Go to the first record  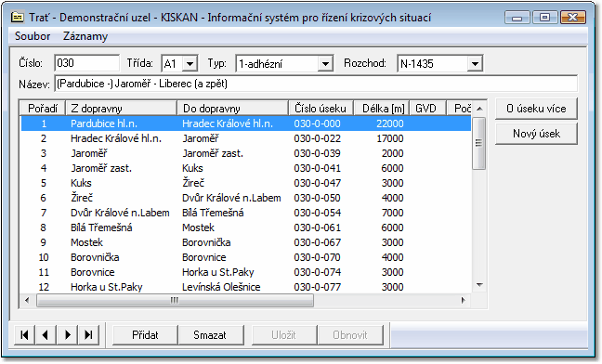click(x=24, y=335)
